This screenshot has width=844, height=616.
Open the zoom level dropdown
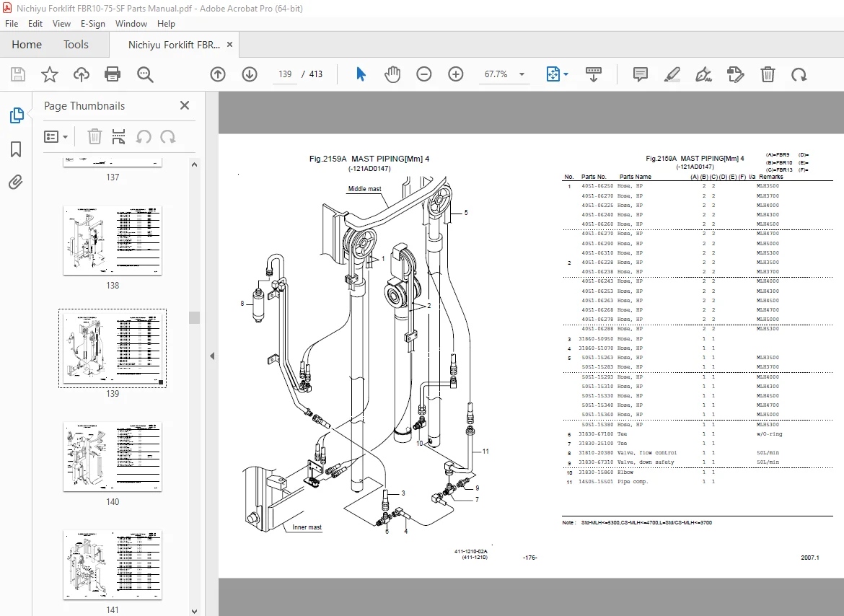coord(522,74)
